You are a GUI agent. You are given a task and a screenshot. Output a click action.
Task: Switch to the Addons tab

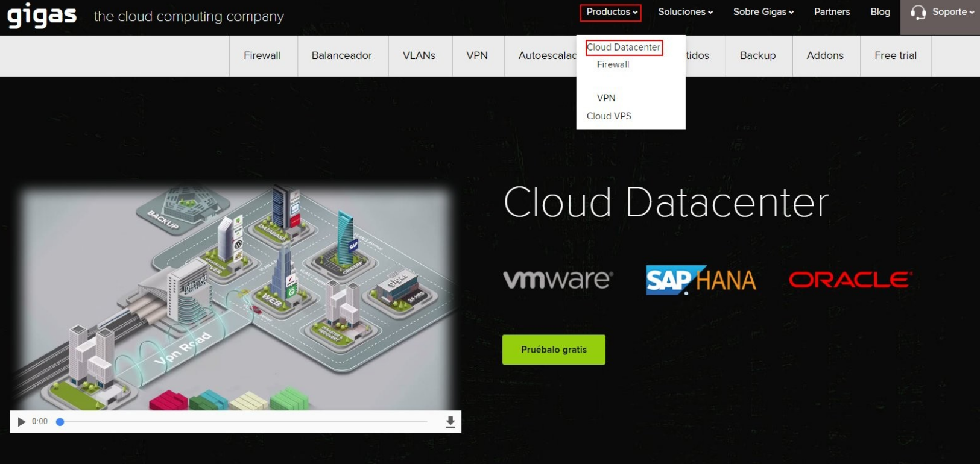pyautogui.click(x=825, y=55)
